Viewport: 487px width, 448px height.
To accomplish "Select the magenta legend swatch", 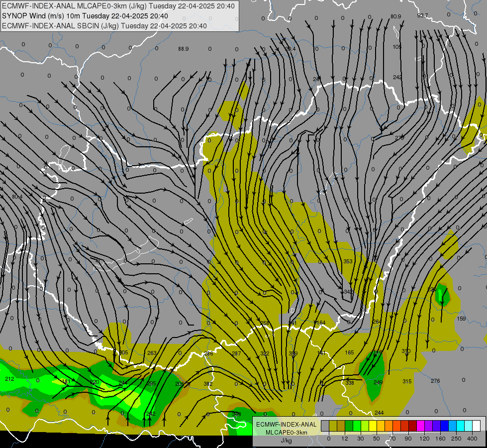I will point(420,426).
